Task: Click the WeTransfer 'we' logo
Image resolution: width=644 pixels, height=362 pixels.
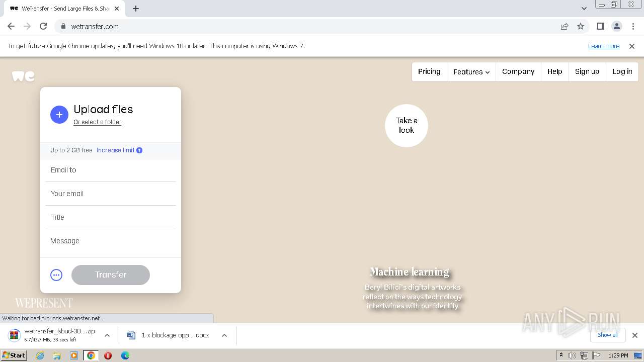Action: (x=23, y=76)
